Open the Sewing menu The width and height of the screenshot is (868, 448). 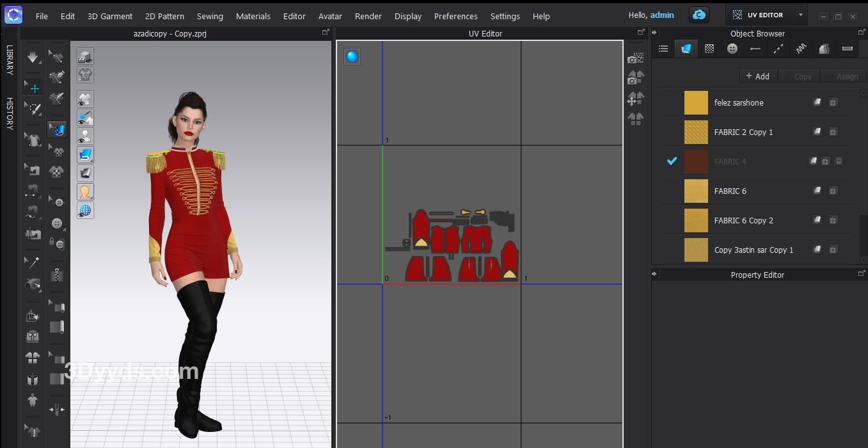(210, 16)
